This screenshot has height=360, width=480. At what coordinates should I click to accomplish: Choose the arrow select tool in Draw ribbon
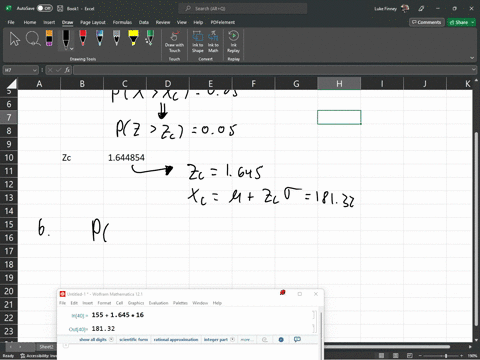click(x=15, y=39)
